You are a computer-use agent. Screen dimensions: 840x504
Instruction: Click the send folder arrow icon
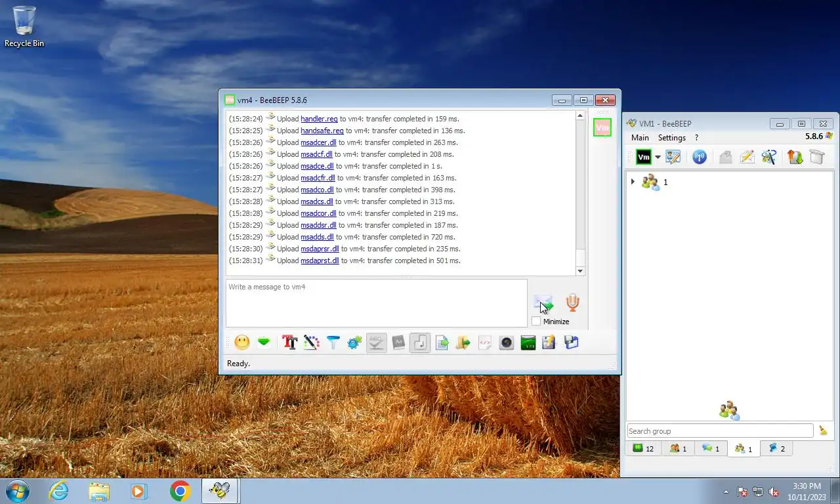(x=463, y=343)
